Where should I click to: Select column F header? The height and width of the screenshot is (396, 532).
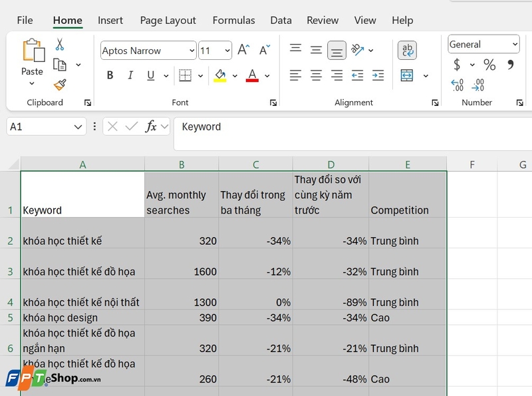pos(472,164)
